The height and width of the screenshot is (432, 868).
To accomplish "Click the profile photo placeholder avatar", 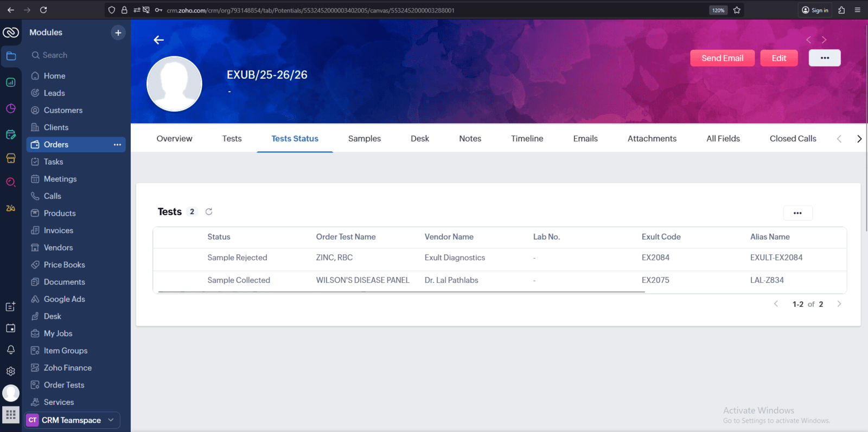I will pyautogui.click(x=174, y=84).
